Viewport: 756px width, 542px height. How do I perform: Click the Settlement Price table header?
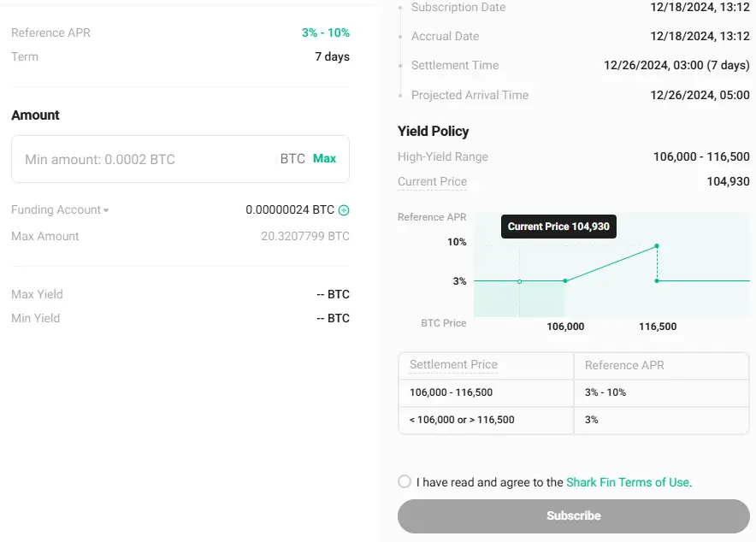(x=453, y=365)
